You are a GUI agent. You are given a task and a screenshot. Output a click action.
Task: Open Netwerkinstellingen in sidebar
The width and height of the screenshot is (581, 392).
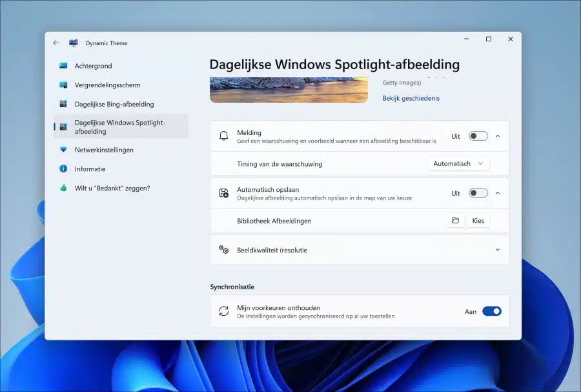pos(121,150)
